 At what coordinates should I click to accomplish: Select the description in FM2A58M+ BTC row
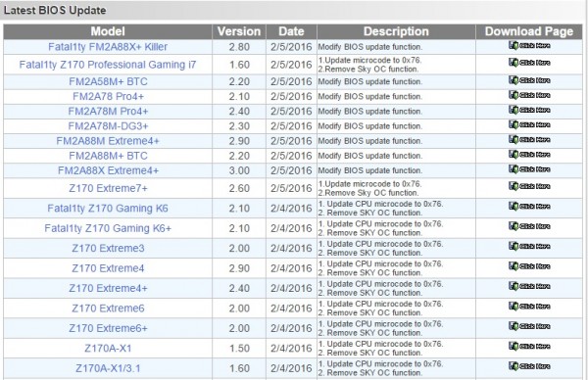pos(370,81)
